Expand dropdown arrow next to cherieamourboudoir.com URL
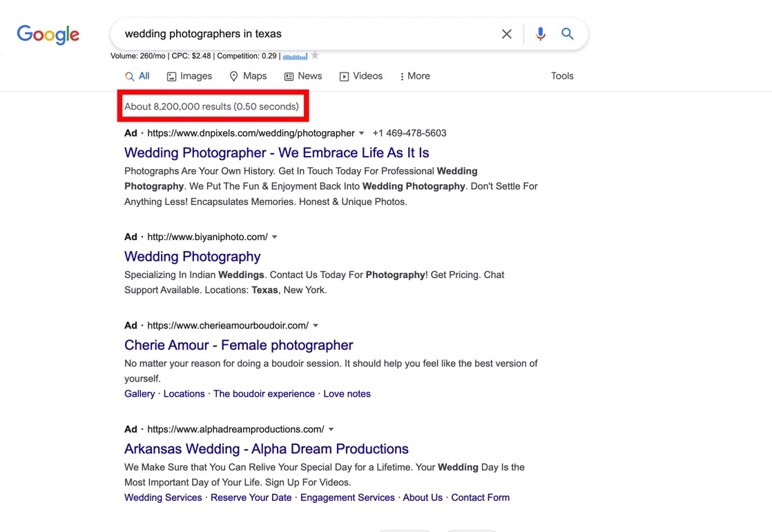This screenshot has width=772, height=532. coord(316,326)
